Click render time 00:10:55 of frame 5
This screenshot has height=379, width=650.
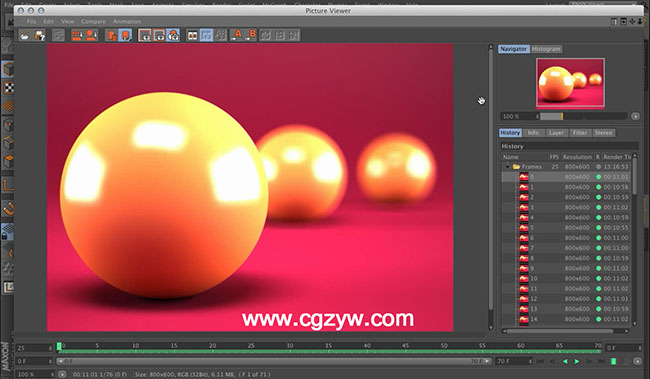pos(616,228)
